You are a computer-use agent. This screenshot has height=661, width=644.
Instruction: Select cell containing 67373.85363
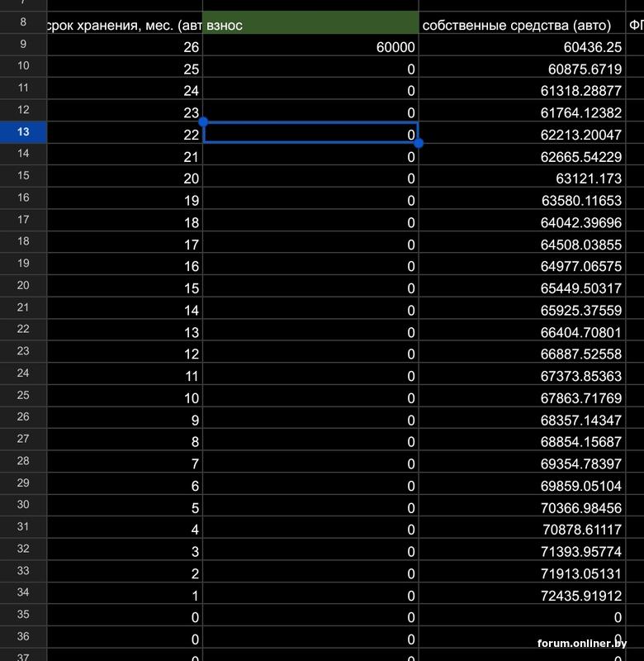point(522,373)
